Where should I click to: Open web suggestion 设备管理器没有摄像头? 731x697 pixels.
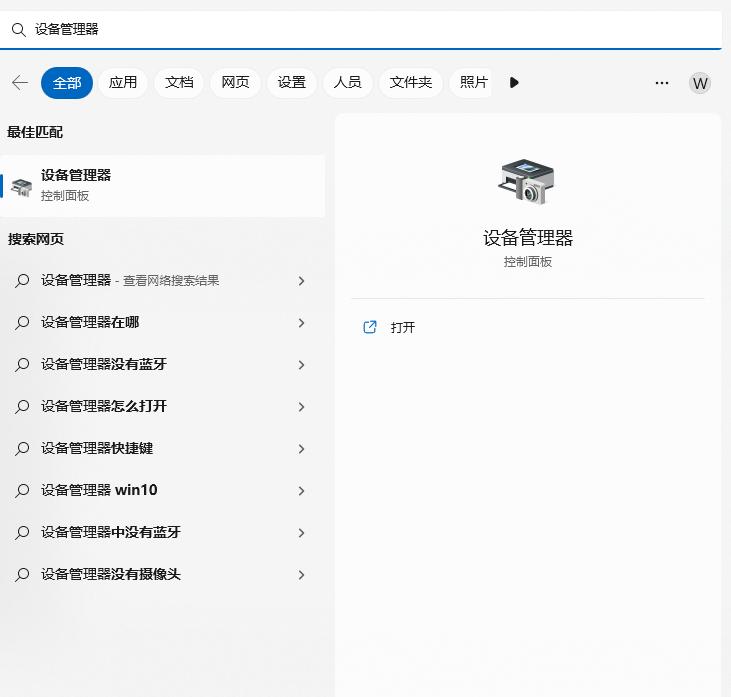pyautogui.click(x=162, y=574)
